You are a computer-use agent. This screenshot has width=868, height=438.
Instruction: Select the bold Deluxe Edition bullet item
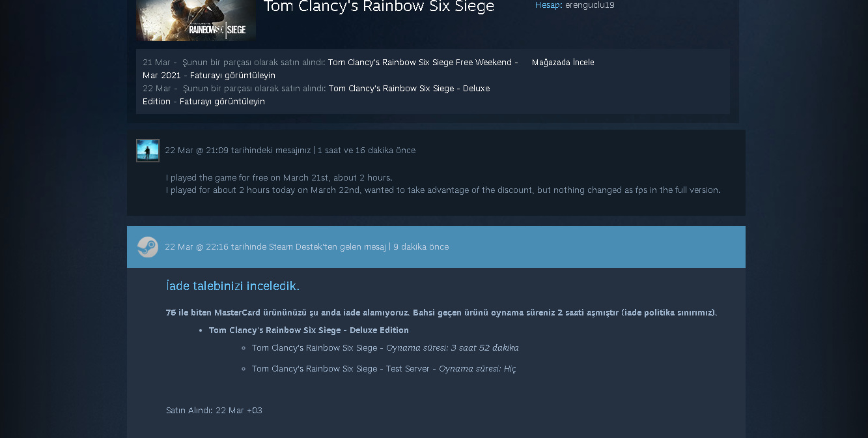309,330
